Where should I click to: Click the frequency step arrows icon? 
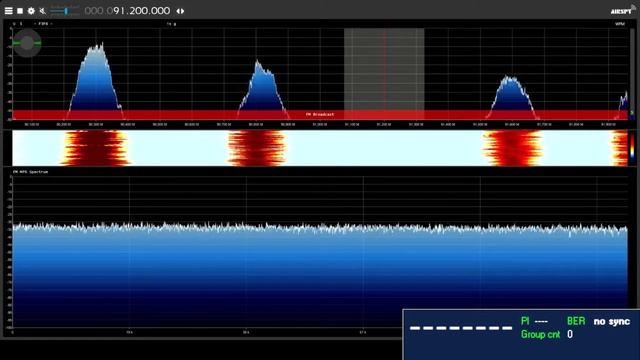click(180, 11)
